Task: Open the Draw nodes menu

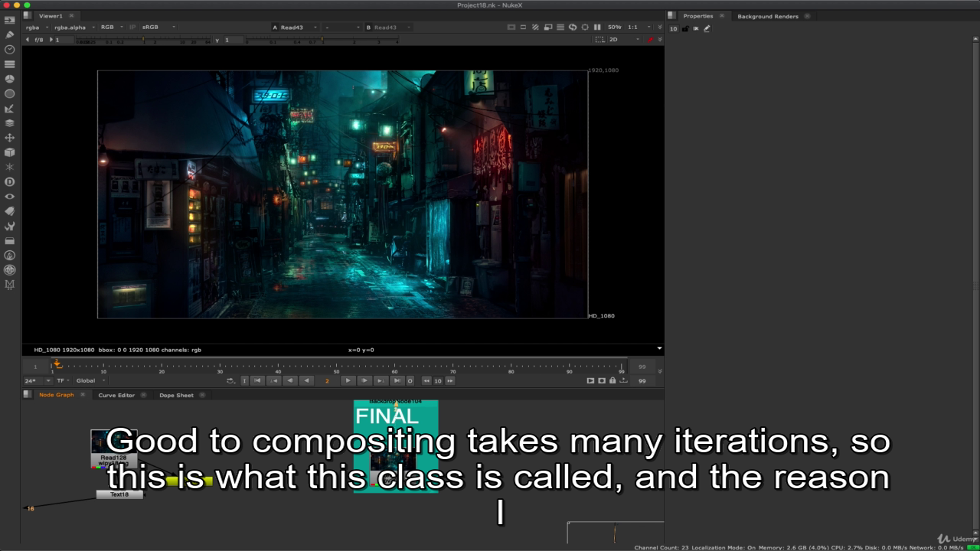Action: pyautogui.click(x=10, y=34)
